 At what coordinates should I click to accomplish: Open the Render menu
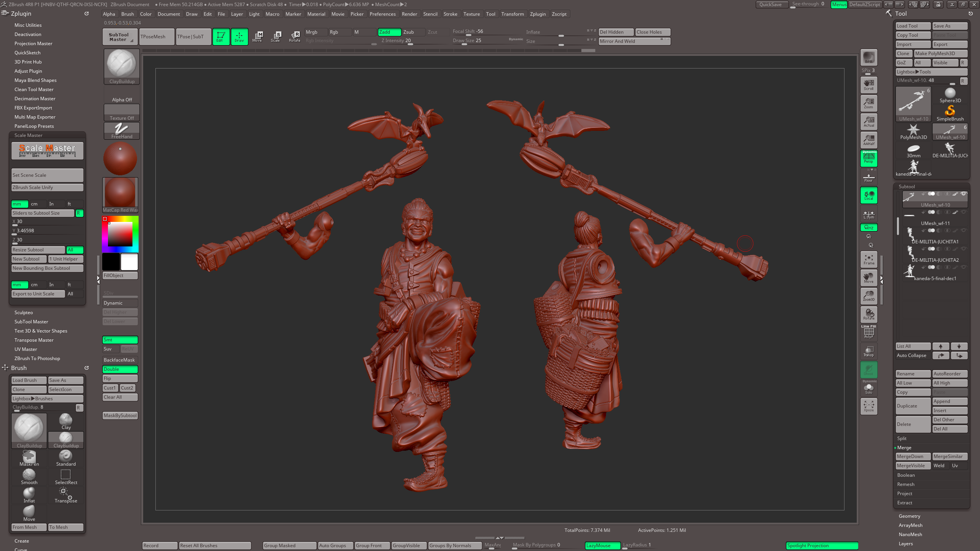409,14
